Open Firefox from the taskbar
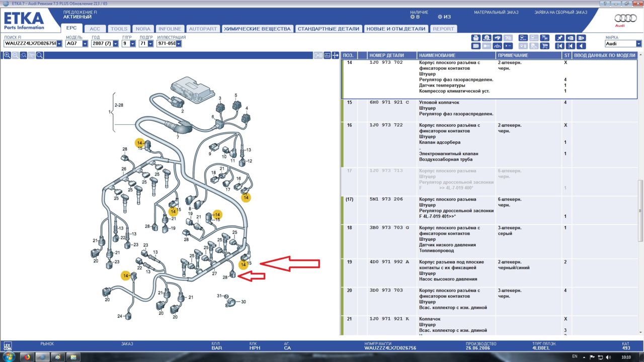The width and height of the screenshot is (644, 362). (27, 357)
